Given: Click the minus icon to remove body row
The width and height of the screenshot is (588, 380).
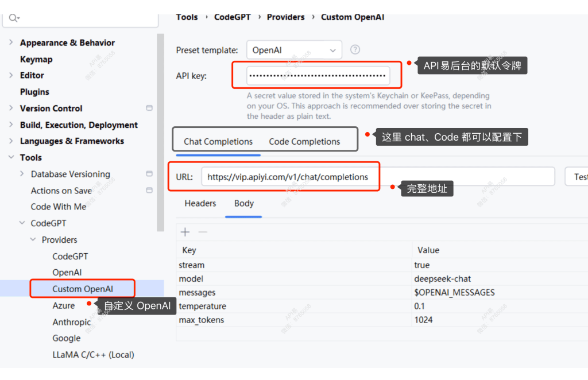Looking at the screenshot, I should 202,232.
